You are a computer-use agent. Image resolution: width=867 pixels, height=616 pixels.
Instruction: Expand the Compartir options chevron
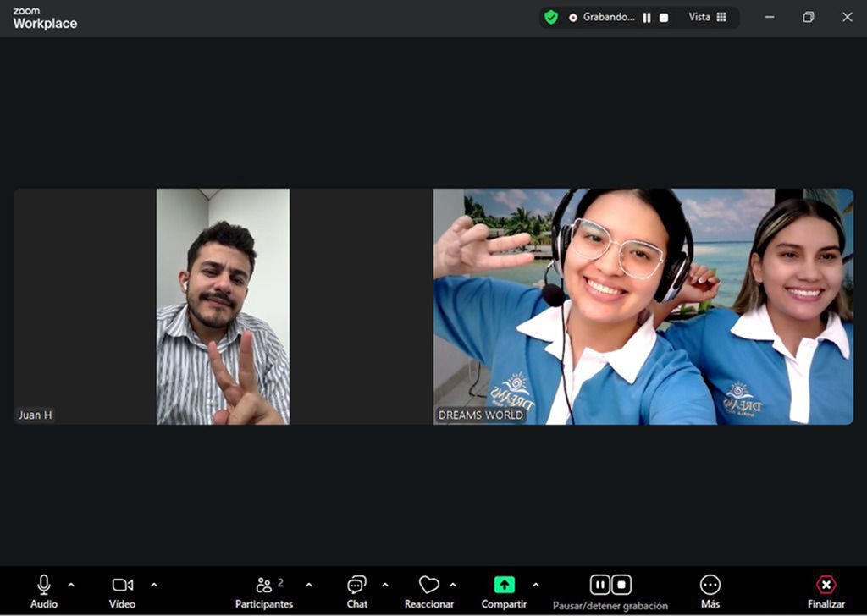(x=535, y=585)
